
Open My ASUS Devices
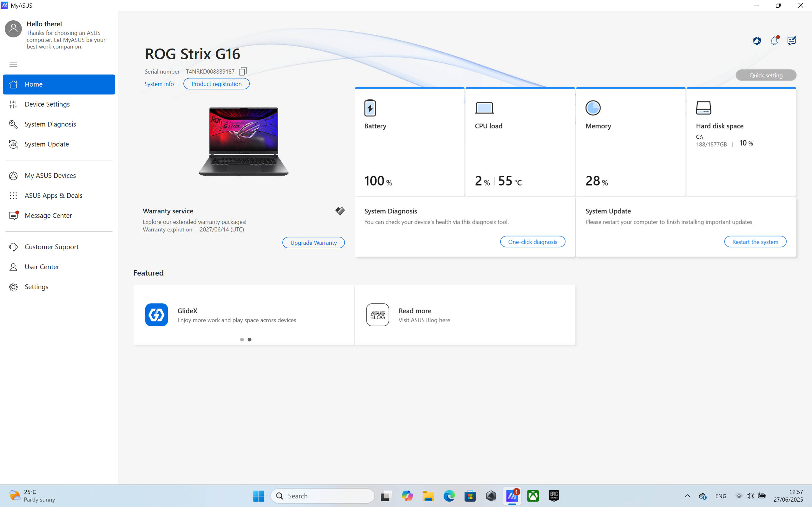59,176
